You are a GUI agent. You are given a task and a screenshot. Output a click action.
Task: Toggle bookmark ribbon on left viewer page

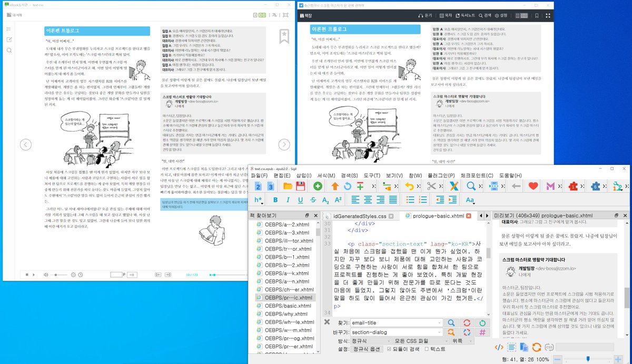pyautogui.click(x=284, y=36)
